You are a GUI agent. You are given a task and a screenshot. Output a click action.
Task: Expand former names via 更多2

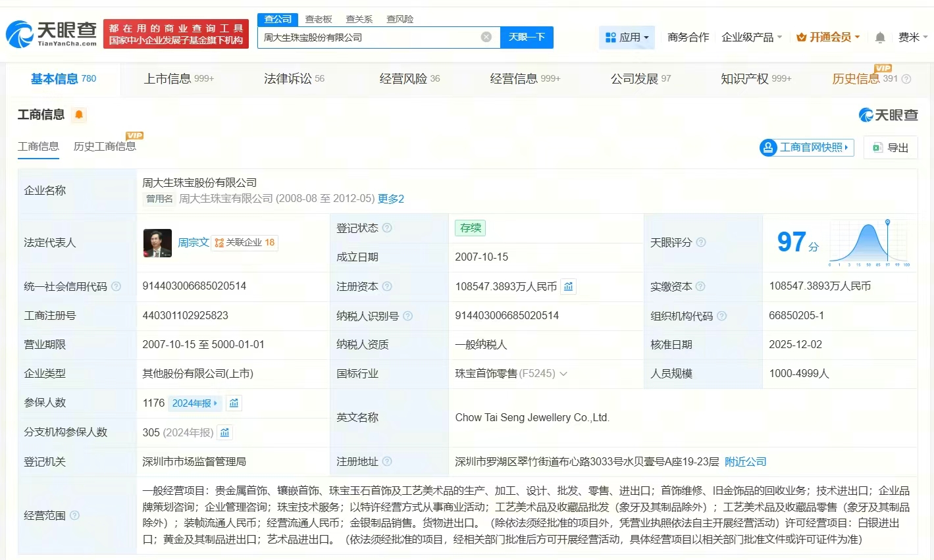[391, 199]
